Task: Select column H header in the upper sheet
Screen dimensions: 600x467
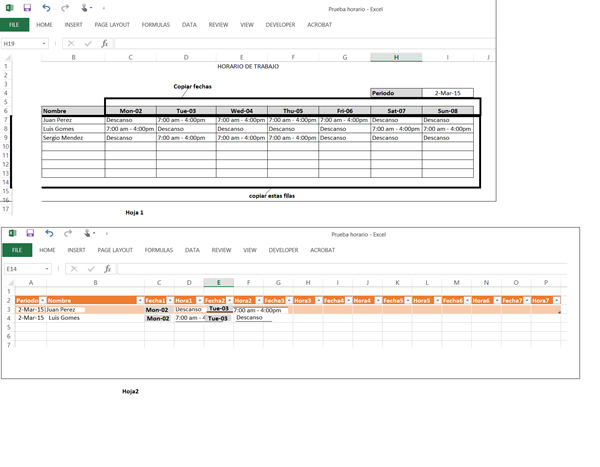Action: [x=396, y=57]
